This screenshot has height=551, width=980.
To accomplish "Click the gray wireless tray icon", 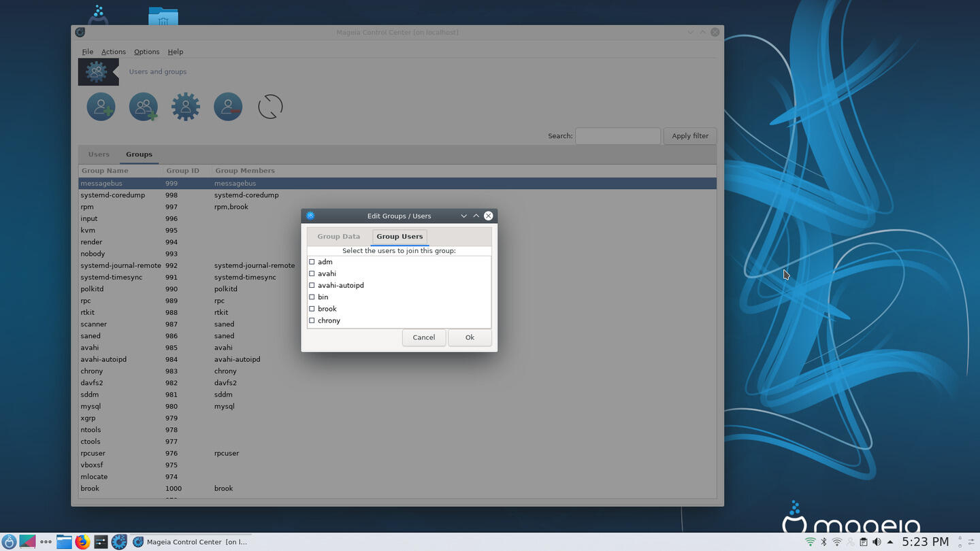I will [x=837, y=542].
